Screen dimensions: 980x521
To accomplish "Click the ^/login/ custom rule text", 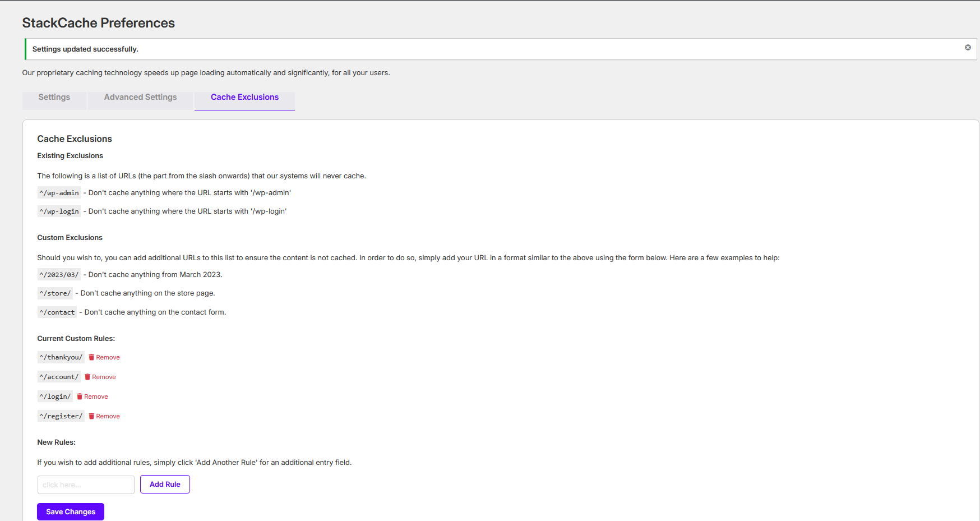I will [55, 396].
